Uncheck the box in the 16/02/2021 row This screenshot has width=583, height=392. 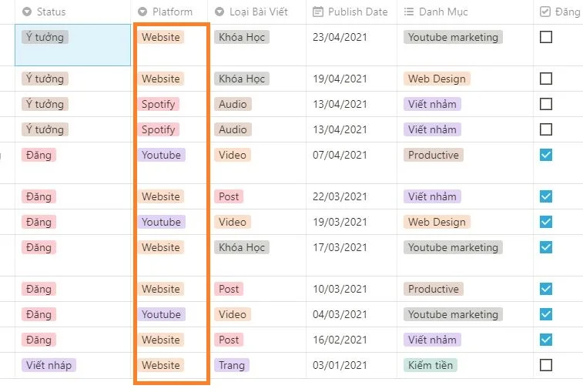coord(546,340)
